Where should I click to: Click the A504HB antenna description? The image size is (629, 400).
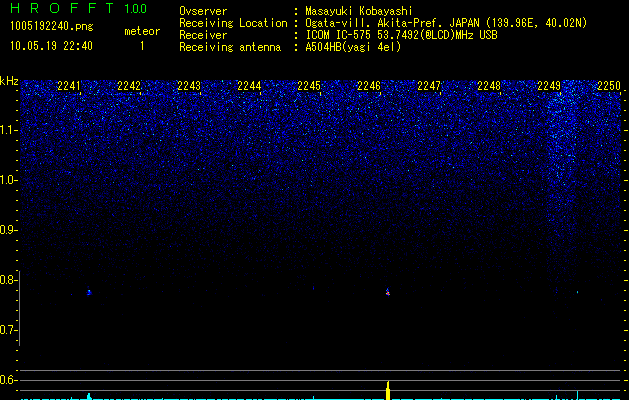click(x=354, y=47)
